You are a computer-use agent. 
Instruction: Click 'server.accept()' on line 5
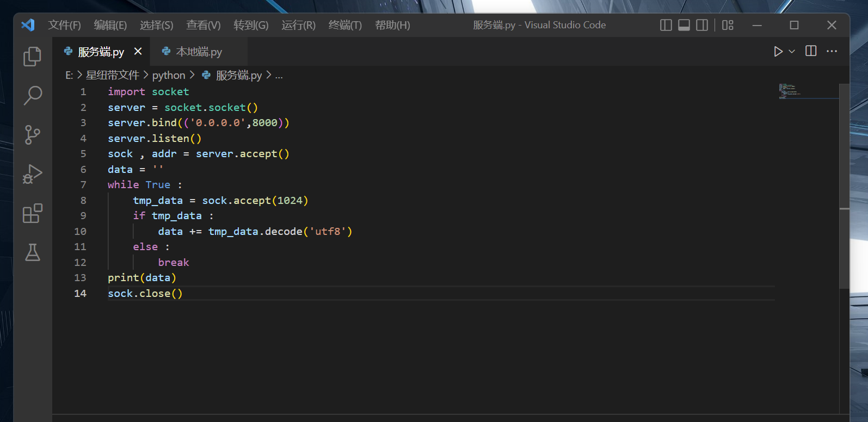tap(243, 154)
